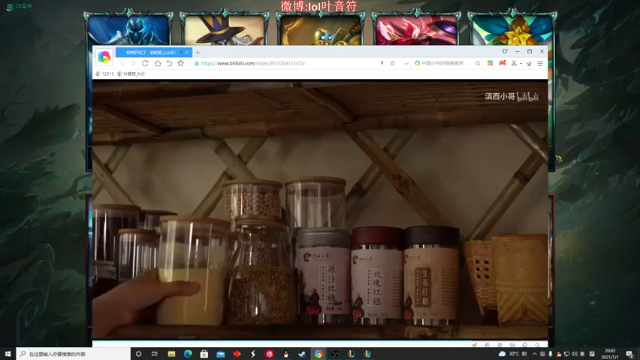Screen dimensions: 640x360
Task: Bookmark page with address bar star
Action: click(x=392, y=63)
